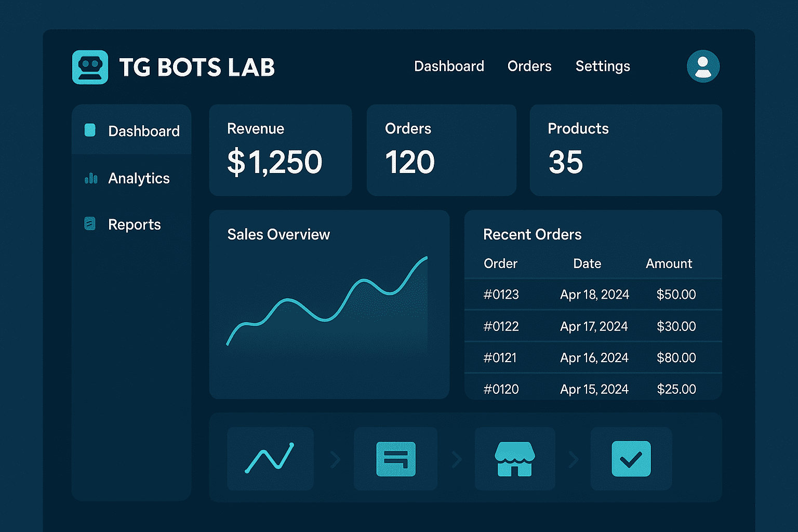Open Settings from top navigation

click(x=603, y=66)
